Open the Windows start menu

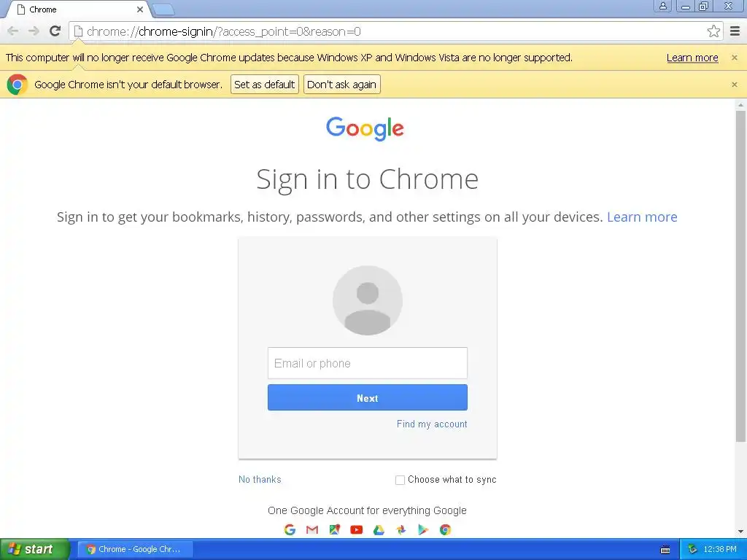click(34, 549)
